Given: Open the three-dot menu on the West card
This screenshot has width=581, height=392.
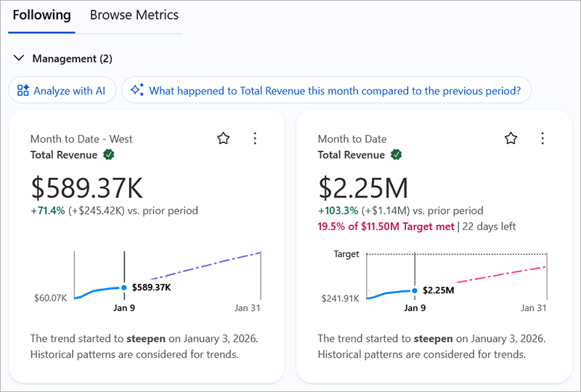Looking at the screenshot, I should tap(254, 139).
